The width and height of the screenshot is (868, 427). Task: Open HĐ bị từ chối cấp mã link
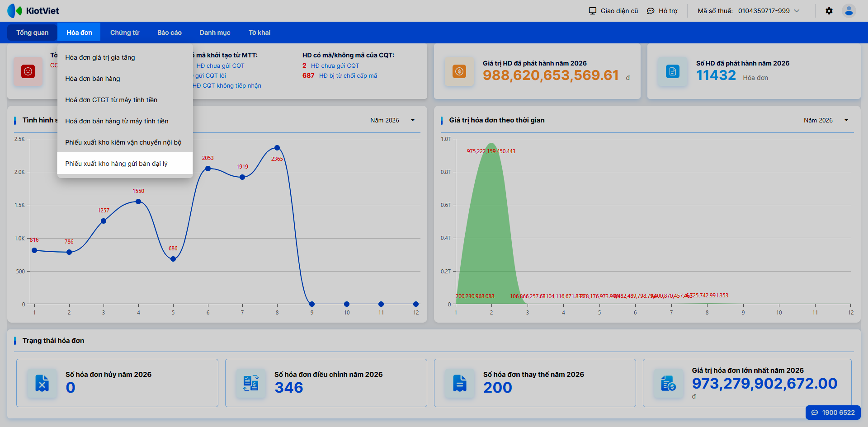pyautogui.click(x=348, y=75)
